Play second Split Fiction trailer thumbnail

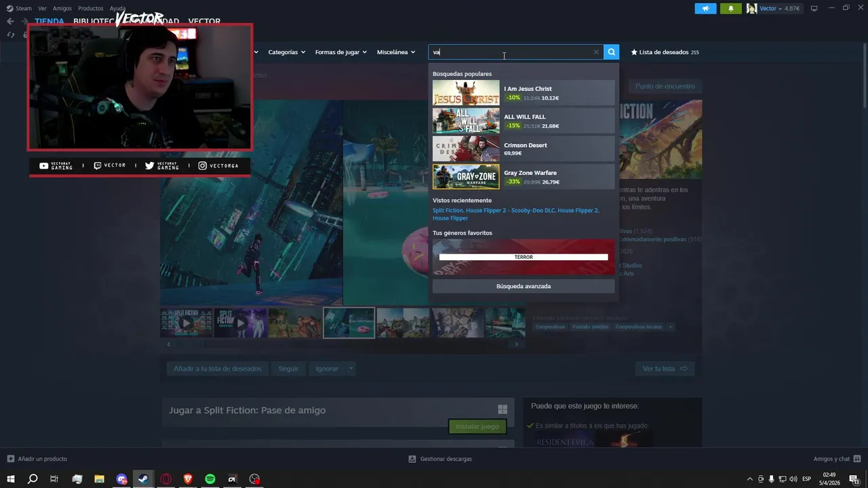[240, 323]
